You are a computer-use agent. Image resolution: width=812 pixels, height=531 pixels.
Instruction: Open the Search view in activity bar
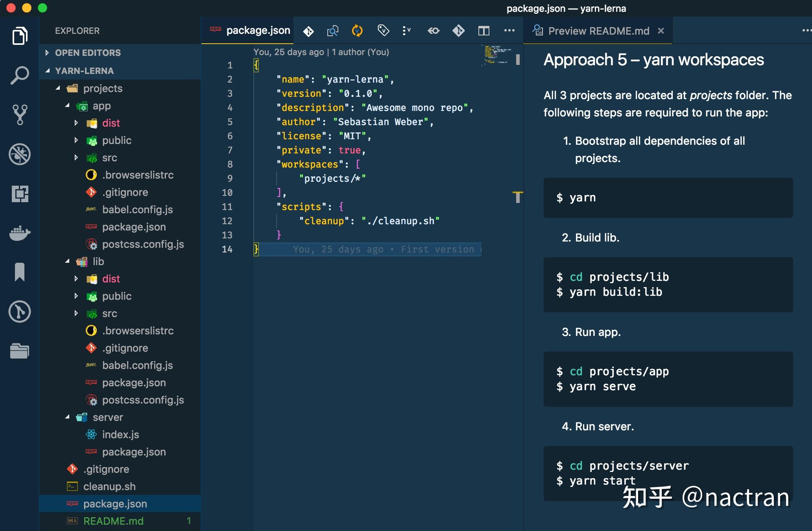click(x=19, y=75)
